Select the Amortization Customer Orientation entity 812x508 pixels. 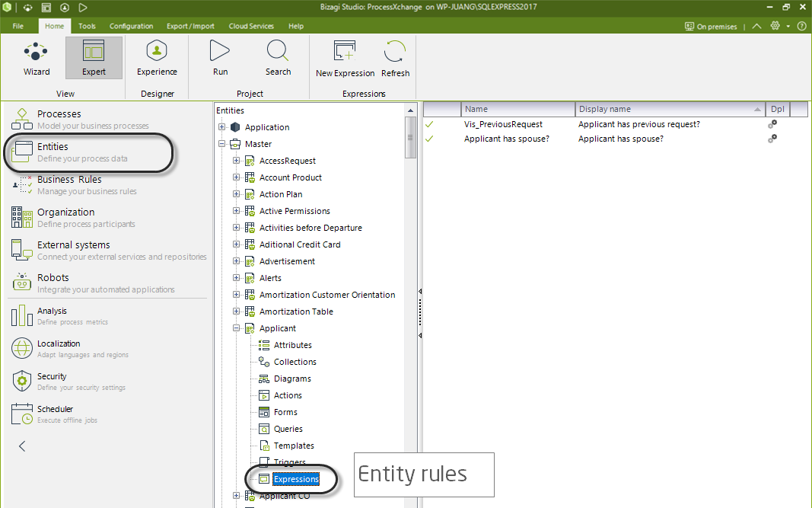point(326,295)
